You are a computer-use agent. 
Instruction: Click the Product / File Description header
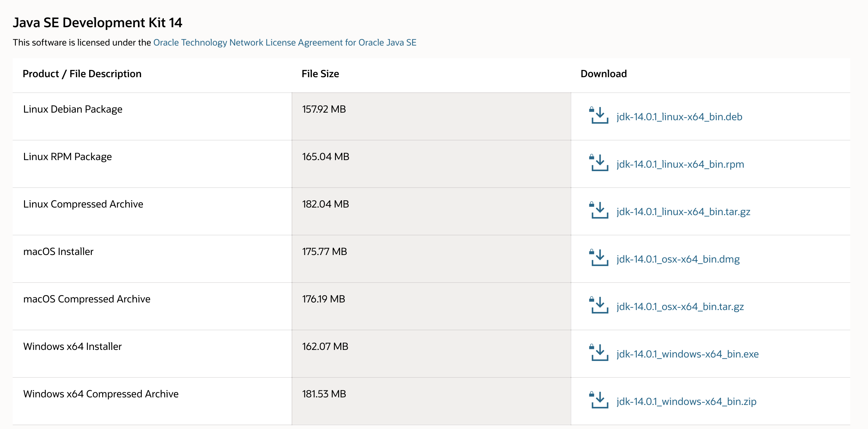pos(82,74)
